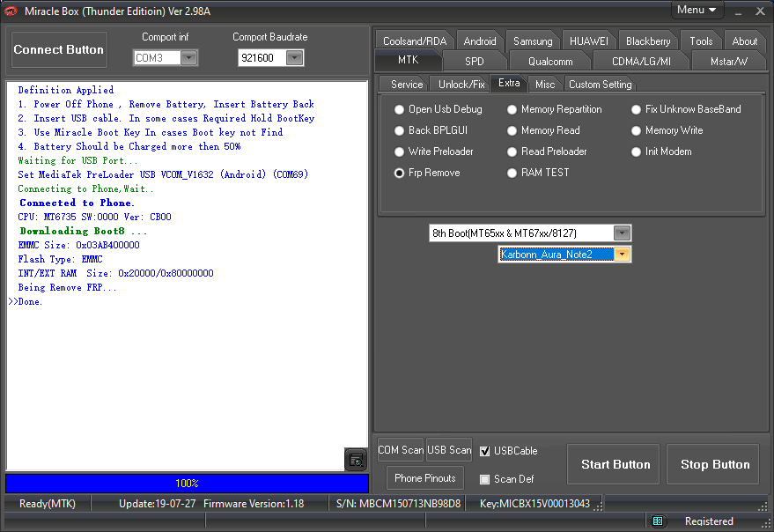
Task: Switch to the Service sub-tab
Action: (407, 85)
